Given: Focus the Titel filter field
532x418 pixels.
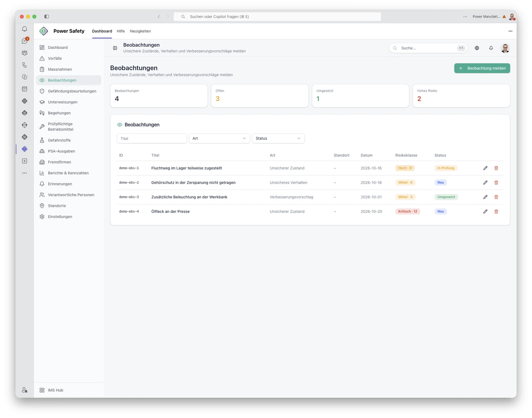Looking at the screenshot, I should tap(152, 138).
